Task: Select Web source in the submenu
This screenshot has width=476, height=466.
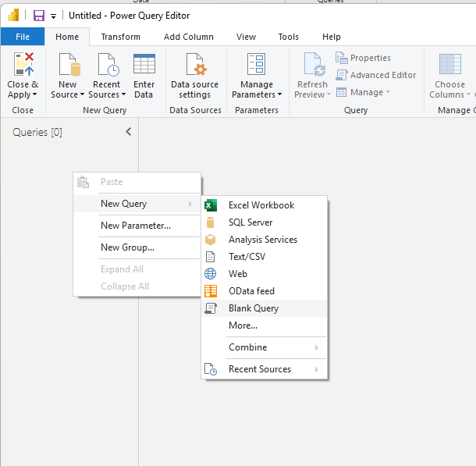Action: tap(237, 274)
